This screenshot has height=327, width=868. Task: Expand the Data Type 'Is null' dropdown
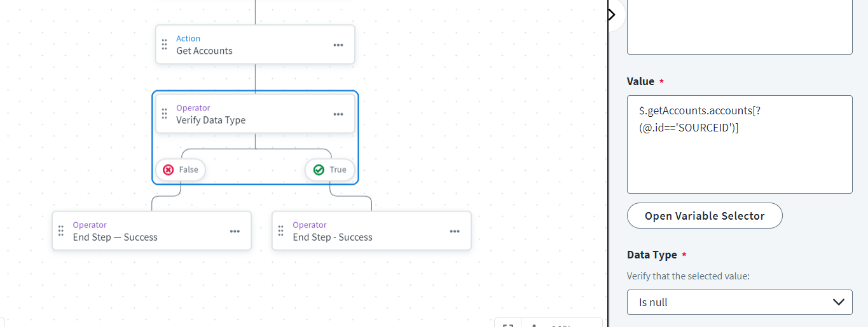coord(740,302)
